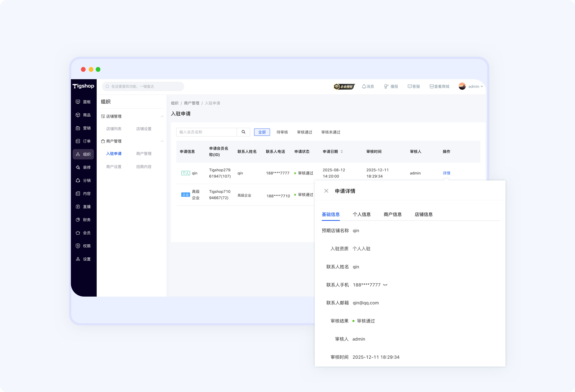
Task: Click the Tigshop logo
Action: click(x=83, y=86)
